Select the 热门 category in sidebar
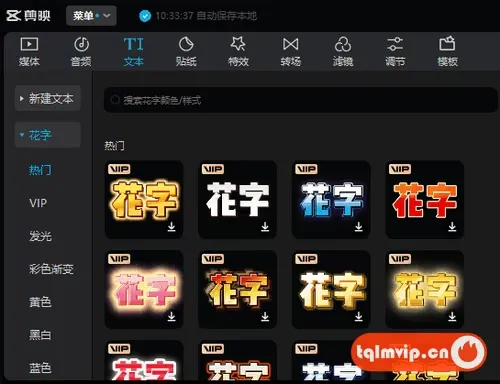 click(40, 170)
